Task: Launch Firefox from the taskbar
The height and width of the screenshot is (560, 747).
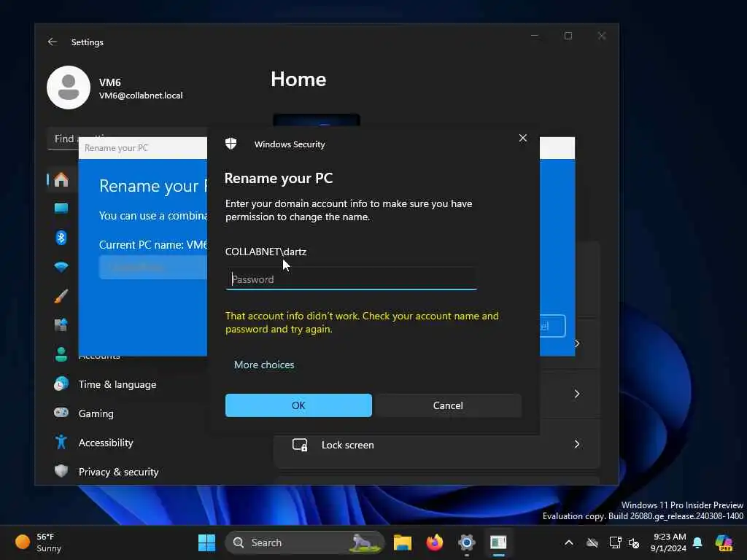Action: pyautogui.click(x=435, y=542)
